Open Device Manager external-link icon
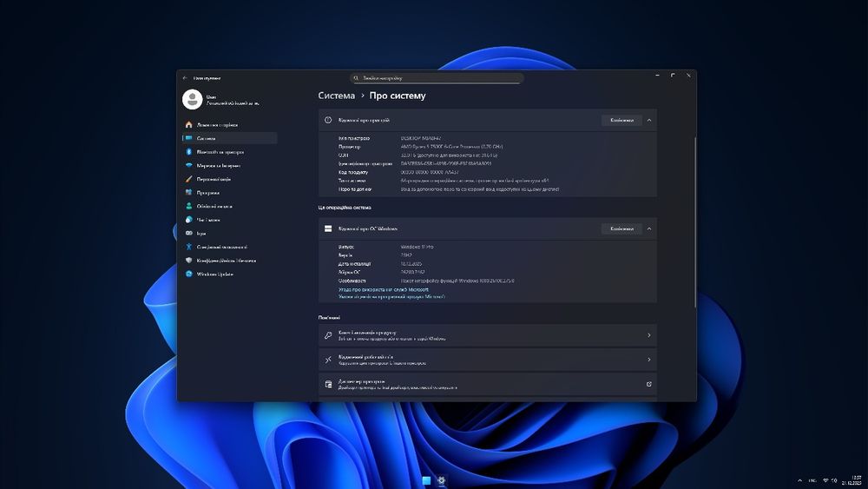The width and height of the screenshot is (868, 489). [648, 384]
